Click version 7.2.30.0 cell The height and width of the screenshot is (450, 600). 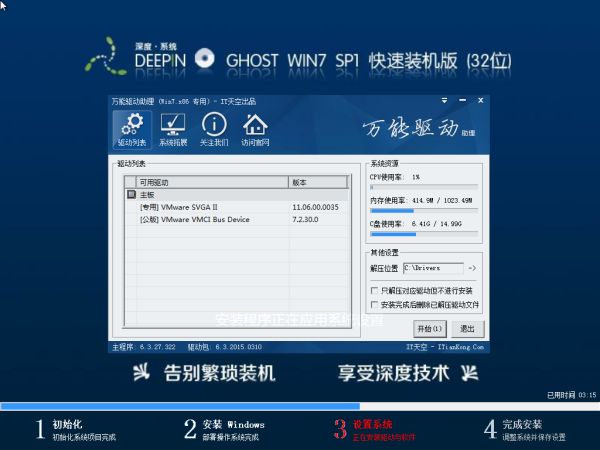pyautogui.click(x=305, y=219)
